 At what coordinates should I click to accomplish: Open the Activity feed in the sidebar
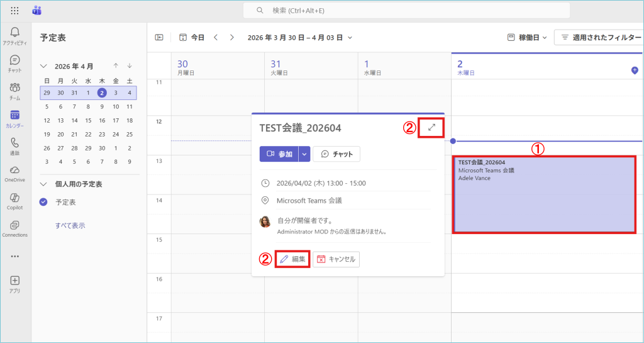point(15,36)
